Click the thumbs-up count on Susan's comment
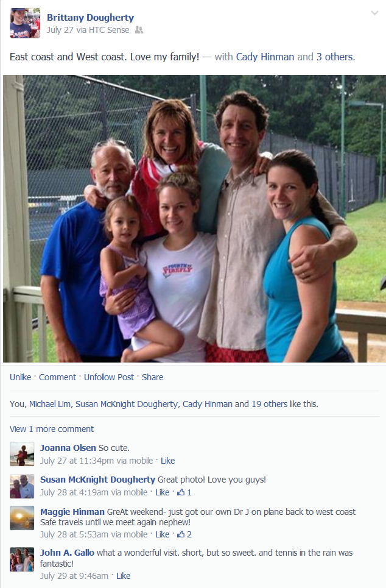Screen dimensions: 386x588 [x=184, y=492]
